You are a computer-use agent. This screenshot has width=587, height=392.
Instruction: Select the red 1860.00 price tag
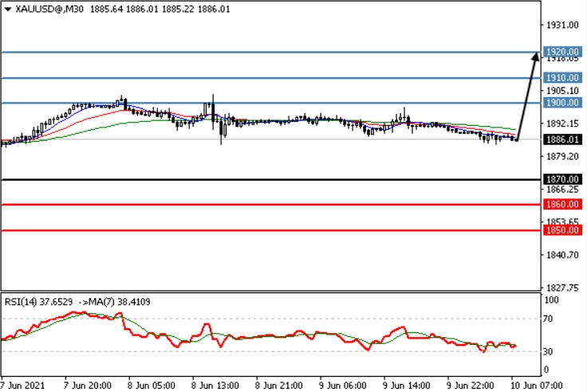561,205
